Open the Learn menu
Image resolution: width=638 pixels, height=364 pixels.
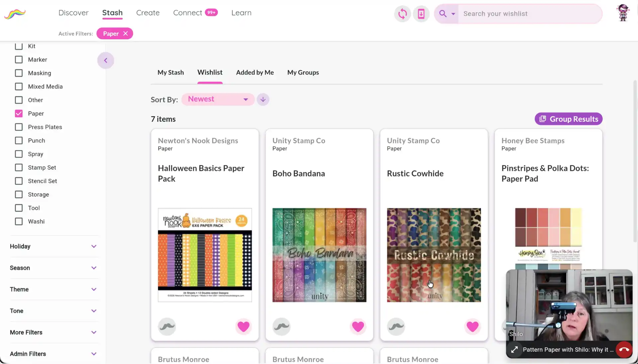(x=241, y=13)
